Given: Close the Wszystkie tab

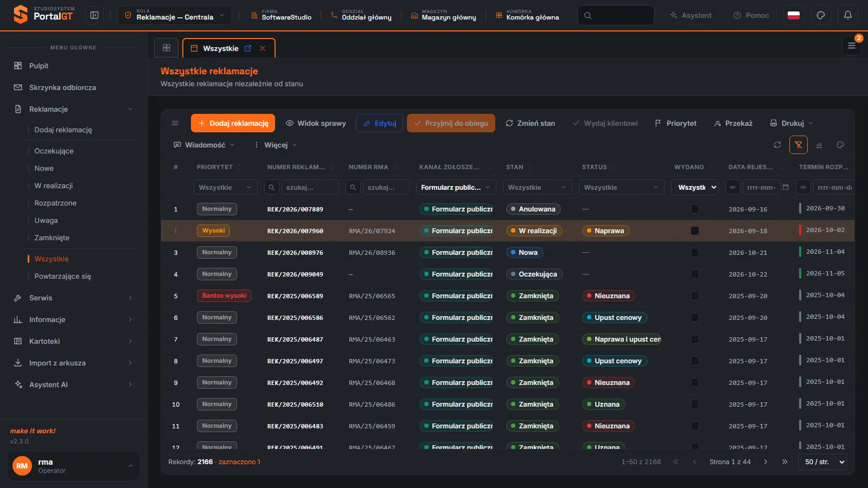Looking at the screenshot, I should [263, 48].
